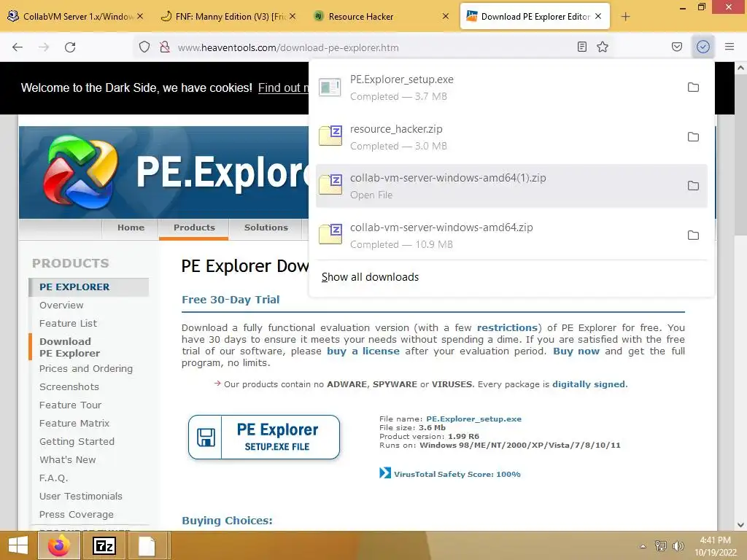The height and width of the screenshot is (560, 747).
Task: Open F.A.Q. in the sidebar
Action: click(54, 478)
